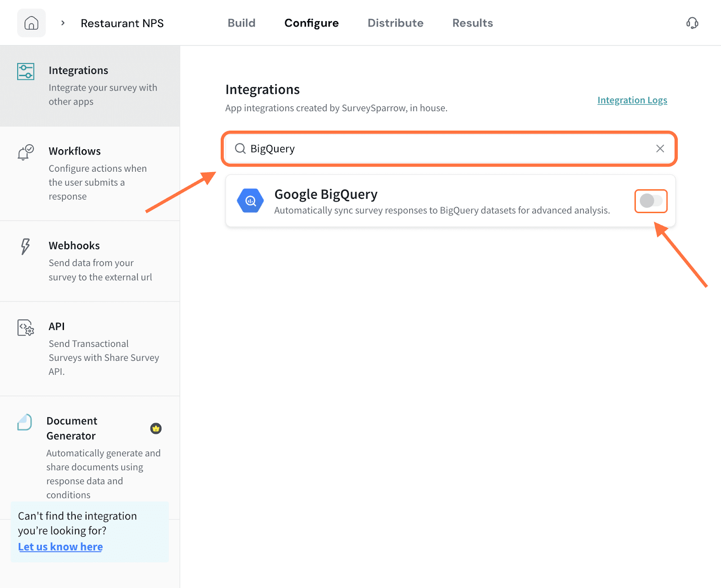Click the 'Let us know here' link

[x=60, y=547]
